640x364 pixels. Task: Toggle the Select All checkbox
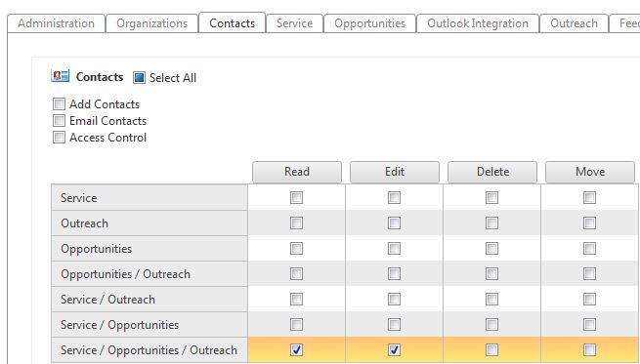(139, 77)
